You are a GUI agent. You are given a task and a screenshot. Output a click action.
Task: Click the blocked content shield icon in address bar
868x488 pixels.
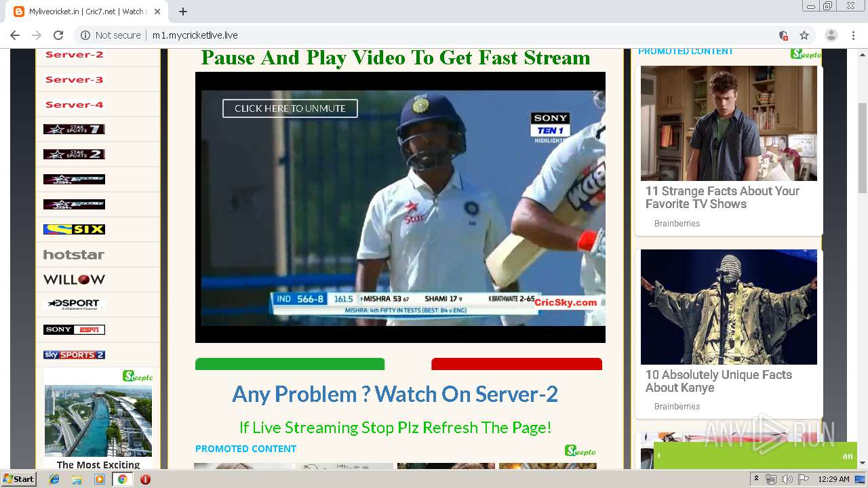(x=783, y=35)
